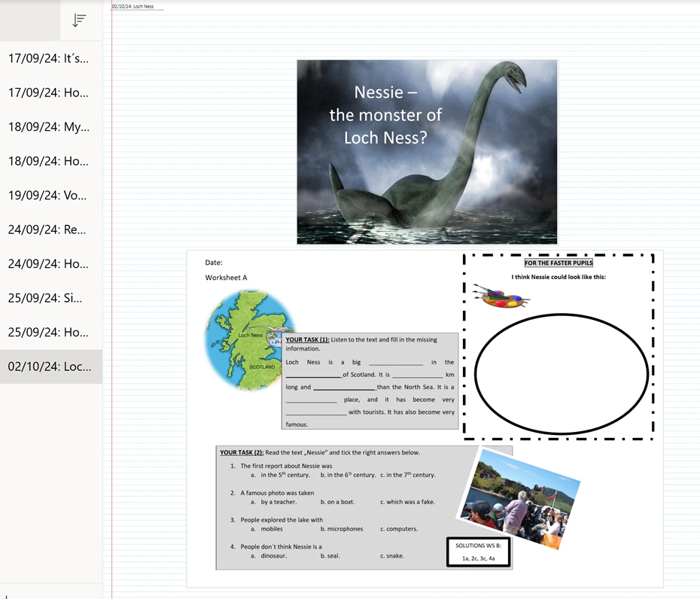
Task: Open the "19/09/24: Vo..." page
Action: tap(49, 196)
